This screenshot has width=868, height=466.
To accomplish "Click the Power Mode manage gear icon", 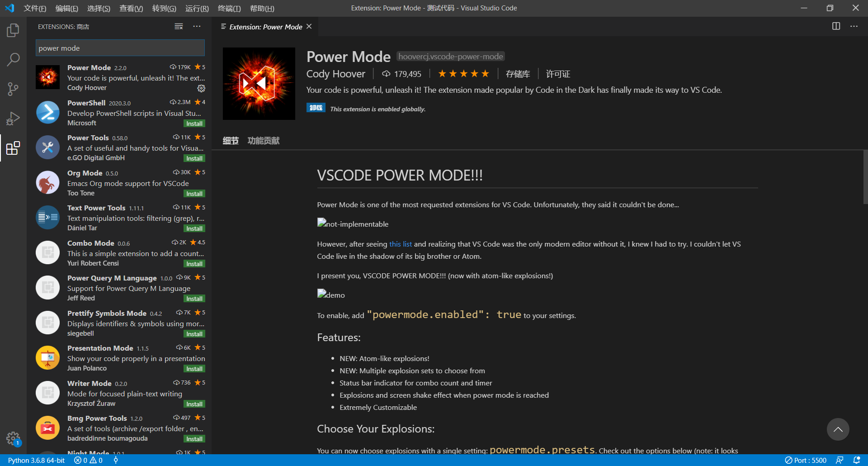I will pyautogui.click(x=201, y=88).
